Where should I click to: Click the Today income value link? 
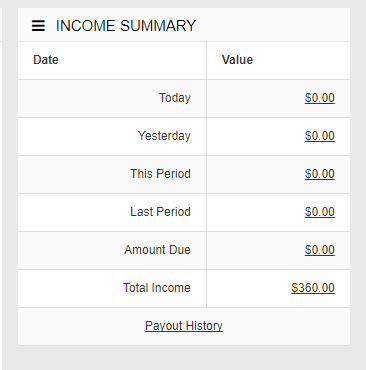(x=319, y=98)
